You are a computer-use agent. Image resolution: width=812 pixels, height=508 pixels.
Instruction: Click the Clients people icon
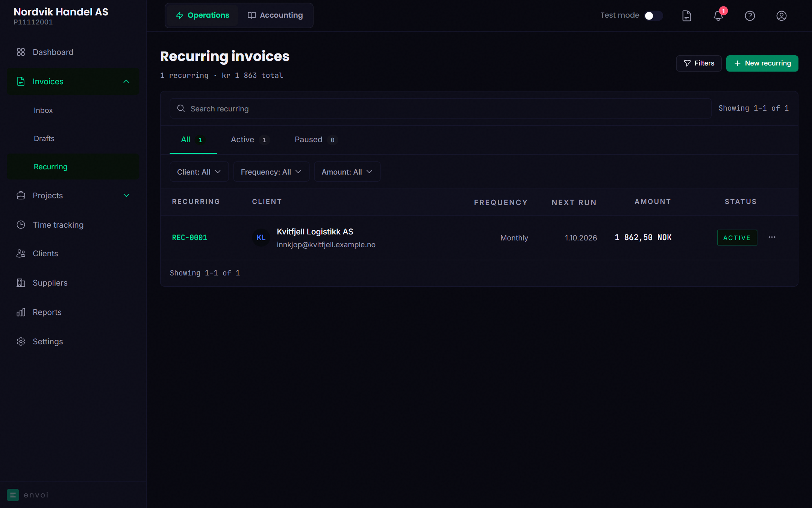click(x=21, y=254)
